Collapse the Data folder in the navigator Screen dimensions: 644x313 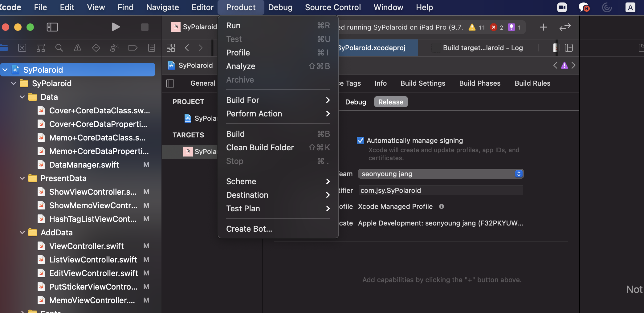pyautogui.click(x=22, y=97)
